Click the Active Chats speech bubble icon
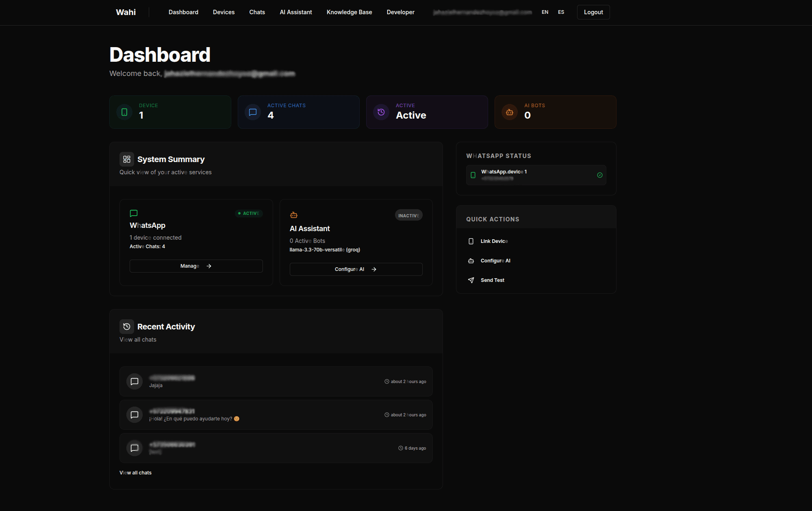This screenshot has height=511, width=812. pos(252,112)
